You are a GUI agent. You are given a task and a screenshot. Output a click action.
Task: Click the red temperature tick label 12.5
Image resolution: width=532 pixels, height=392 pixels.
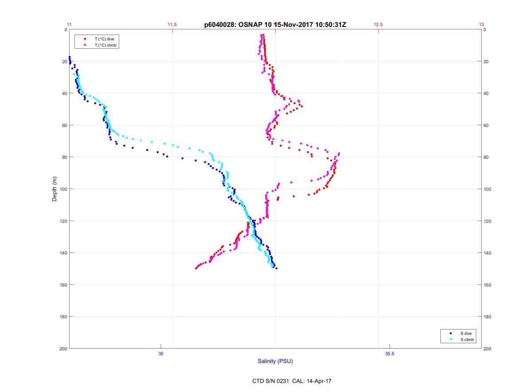(x=378, y=25)
